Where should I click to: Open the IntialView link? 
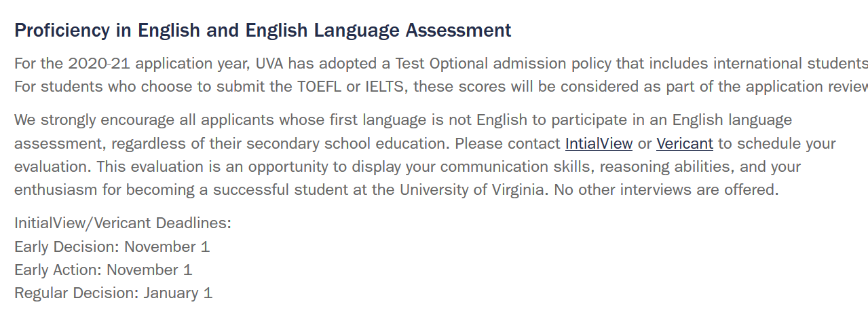tap(599, 143)
